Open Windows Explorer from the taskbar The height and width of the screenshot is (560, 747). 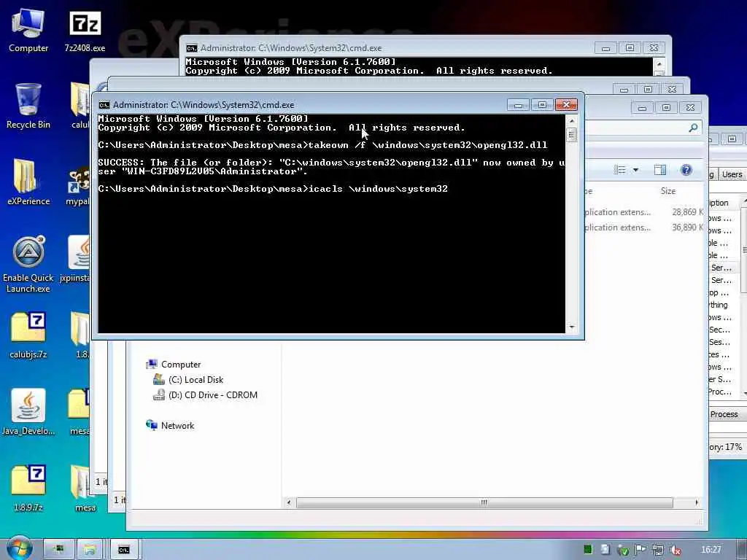coord(90,550)
